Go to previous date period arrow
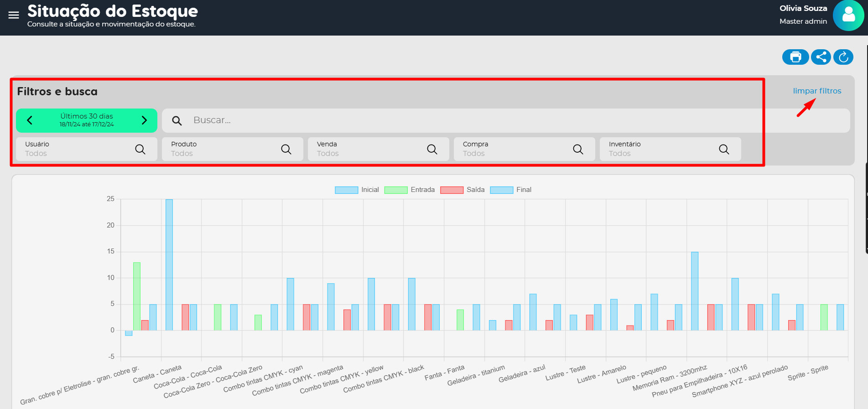This screenshot has height=409, width=868. (30, 120)
